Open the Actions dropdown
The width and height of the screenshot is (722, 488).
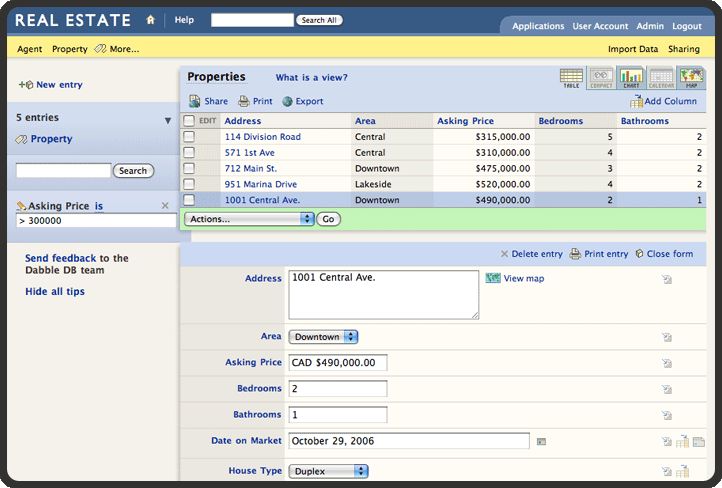[249, 219]
